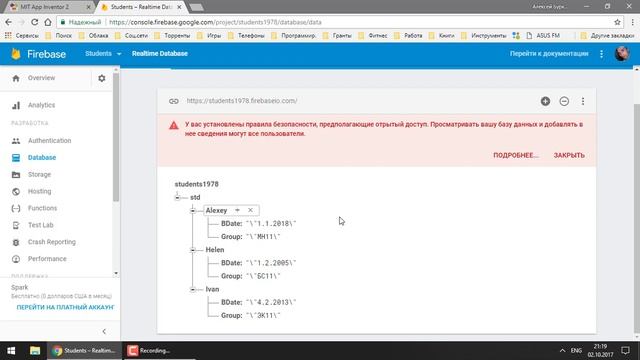
Task: Open File Explorer from taskbar
Action: tap(35, 351)
